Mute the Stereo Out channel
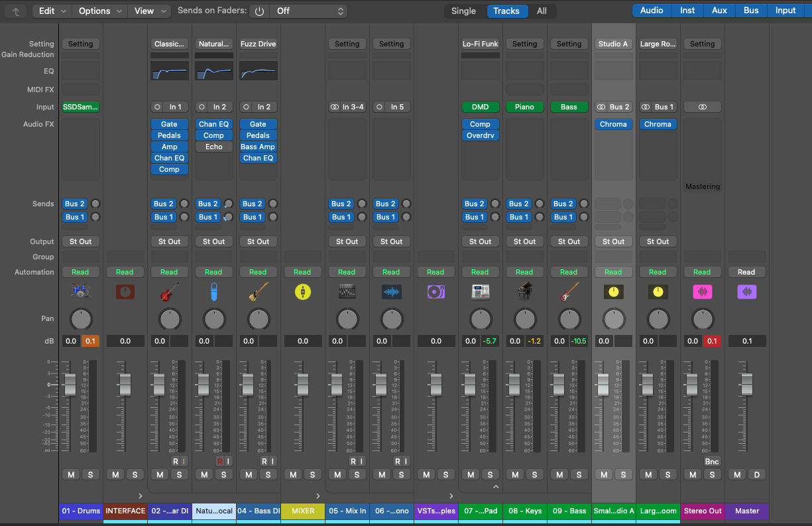Viewport: 812px width, 526px height. [x=692, y=474]
